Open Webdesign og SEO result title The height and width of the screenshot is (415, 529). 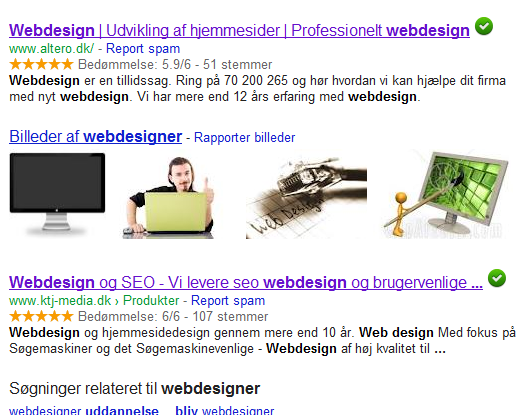(x=246, y=282)
